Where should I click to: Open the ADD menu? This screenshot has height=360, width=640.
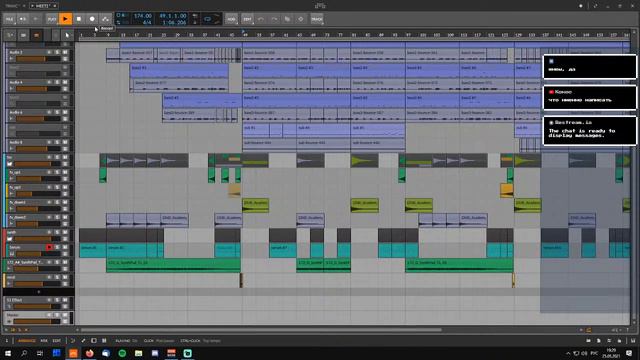click(x=231, y=19)
